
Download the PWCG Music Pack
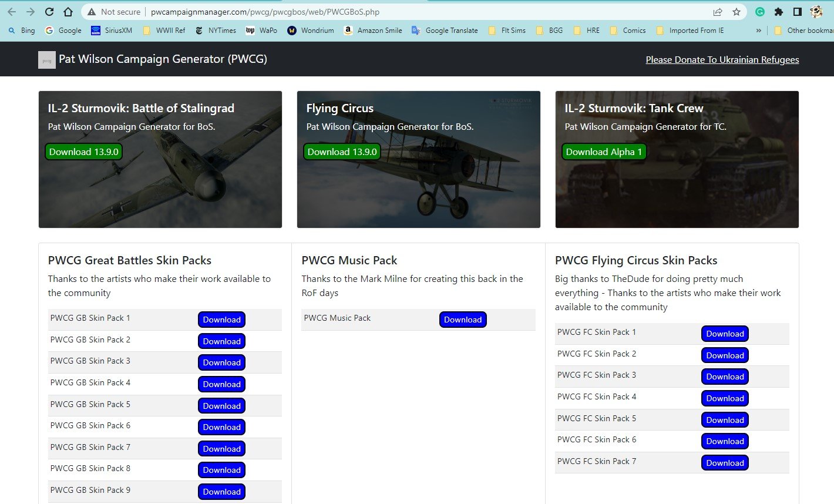click(463, 320)
